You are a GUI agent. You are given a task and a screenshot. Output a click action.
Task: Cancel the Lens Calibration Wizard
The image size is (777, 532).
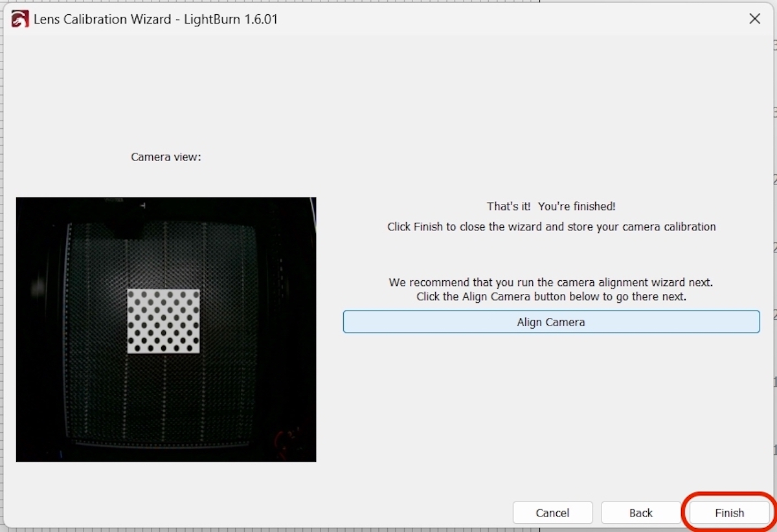tap(552, 513)
